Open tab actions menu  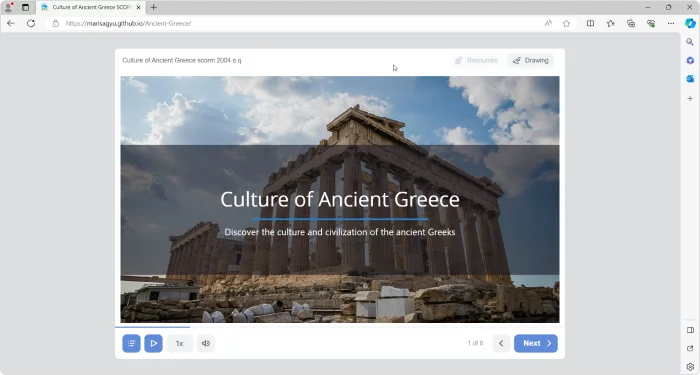25,7
